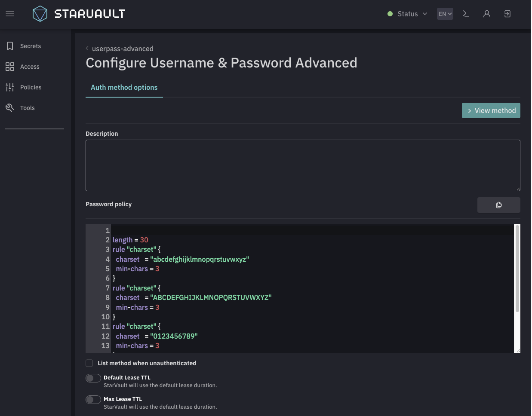Click the Secrets bookmark icon
532x416 pixels.
[10, 46]
